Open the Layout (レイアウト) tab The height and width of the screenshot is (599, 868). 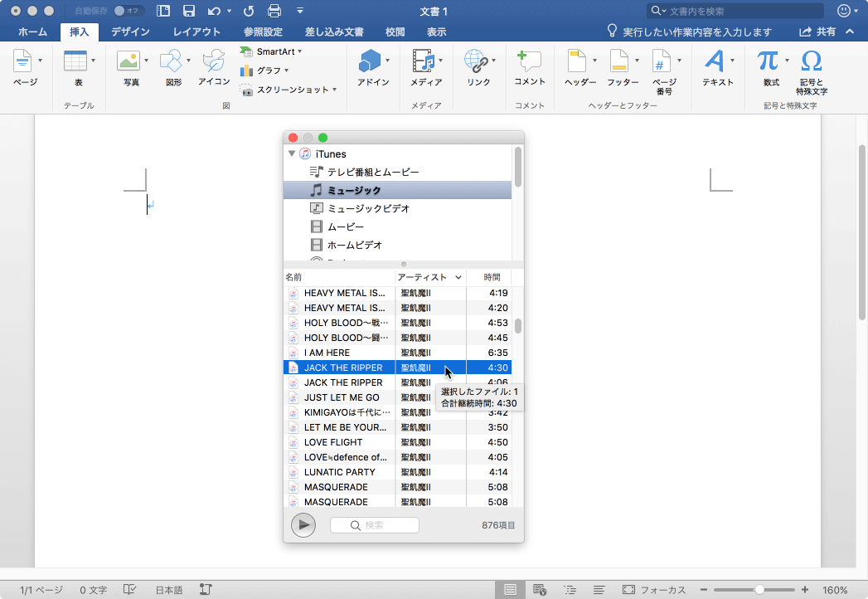point(196,32)
